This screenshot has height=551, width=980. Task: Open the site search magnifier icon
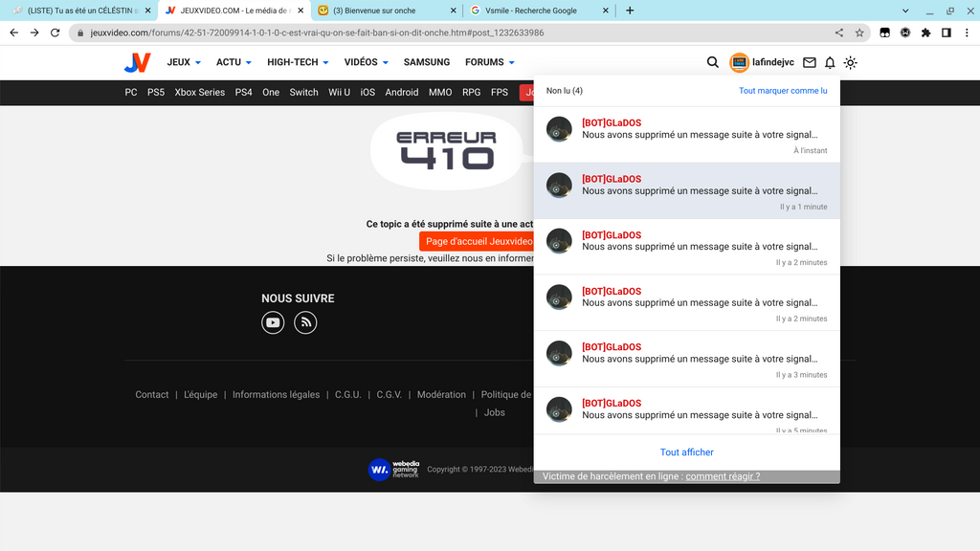click(x=712, y=62)
